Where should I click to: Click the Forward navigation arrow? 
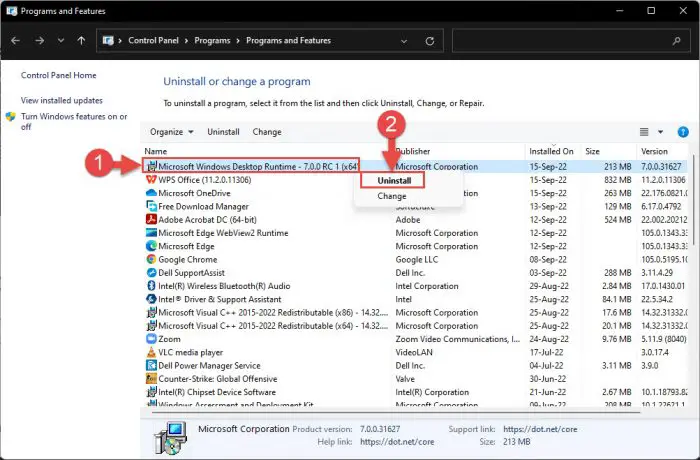[40, 41]
